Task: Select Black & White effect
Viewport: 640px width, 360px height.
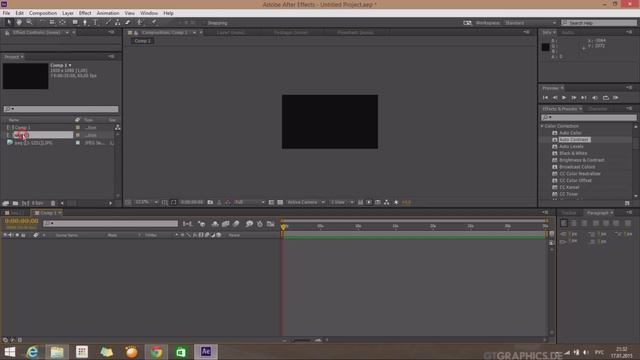Action: coord(573,153)
